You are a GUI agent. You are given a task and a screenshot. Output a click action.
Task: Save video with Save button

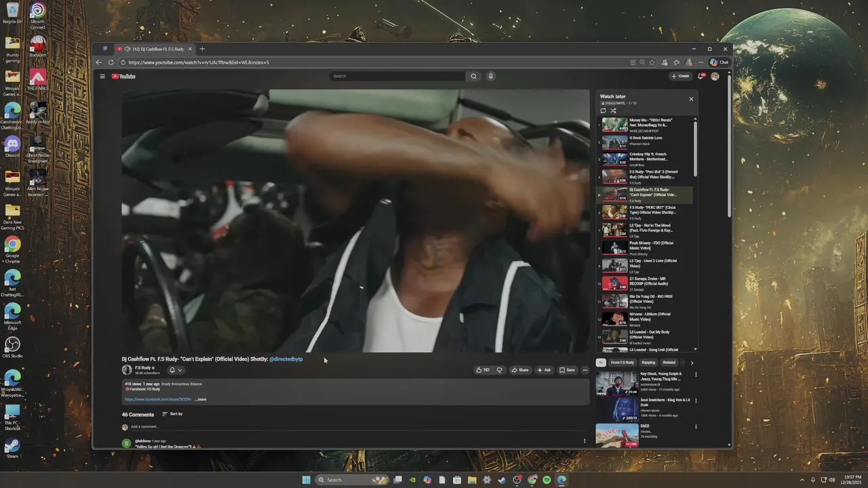coord(568,370)
